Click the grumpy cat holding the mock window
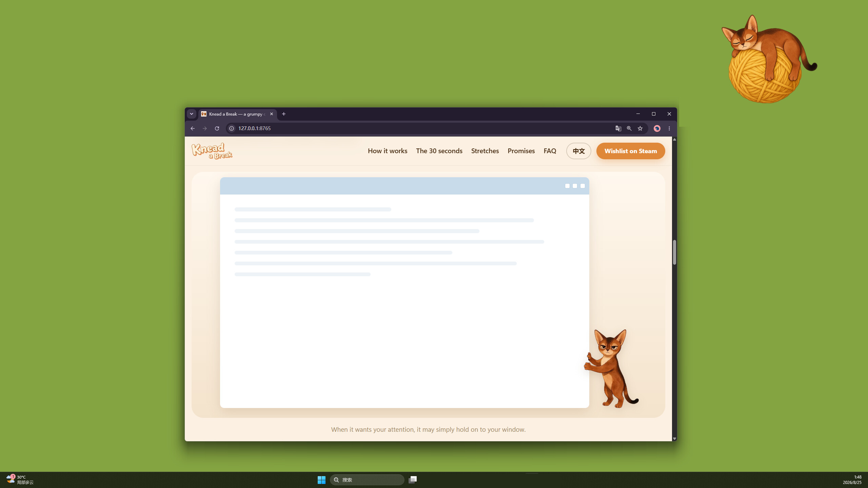 pyautogui.click(x=611, y=369)
